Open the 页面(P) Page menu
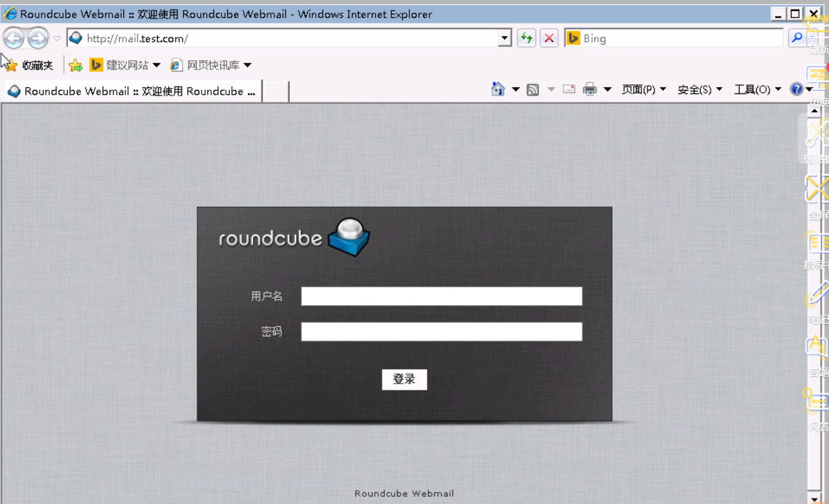Screen dimensions: 829x504 click(x=643, y=89)
